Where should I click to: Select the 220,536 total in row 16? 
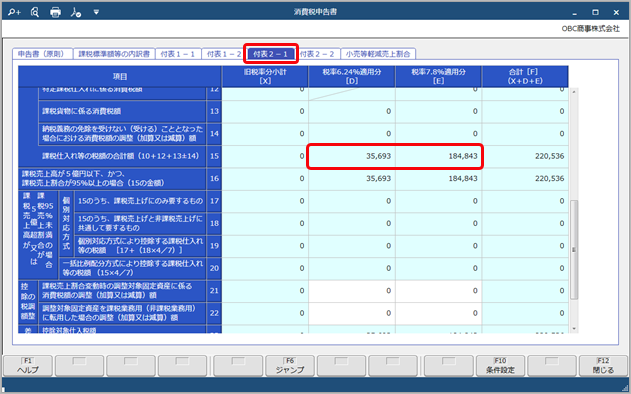tap(525, 179)
